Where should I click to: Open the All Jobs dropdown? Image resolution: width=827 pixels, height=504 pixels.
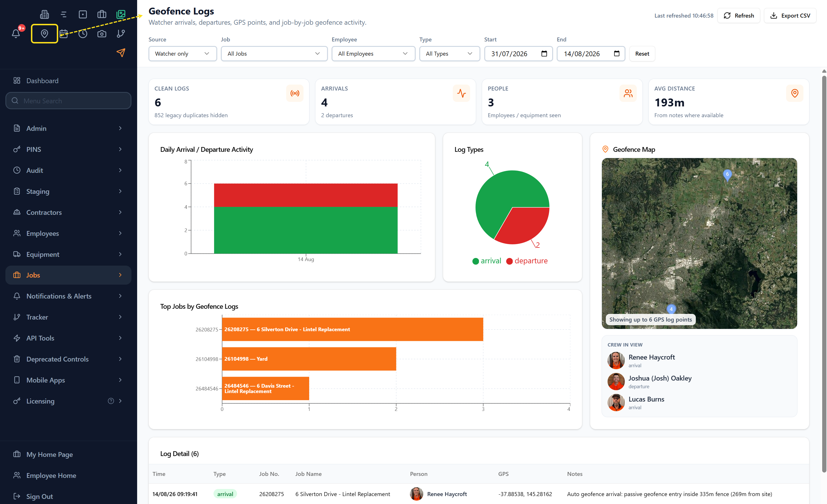coord(274,54)
